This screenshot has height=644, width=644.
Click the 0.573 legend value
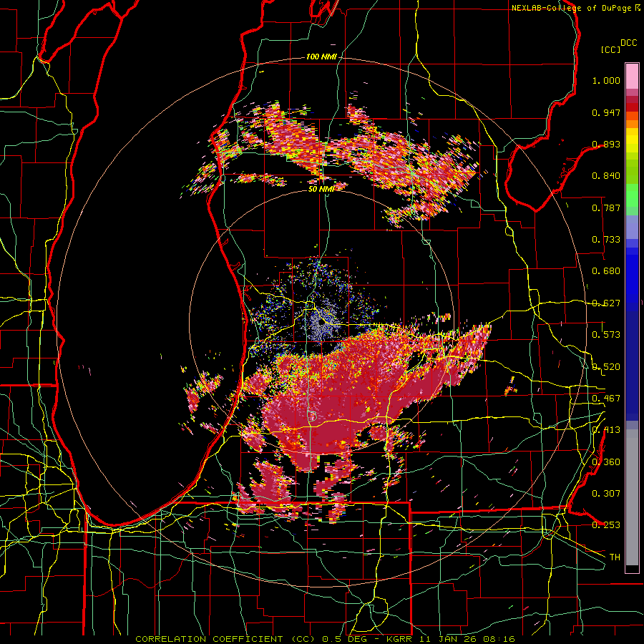606,335
